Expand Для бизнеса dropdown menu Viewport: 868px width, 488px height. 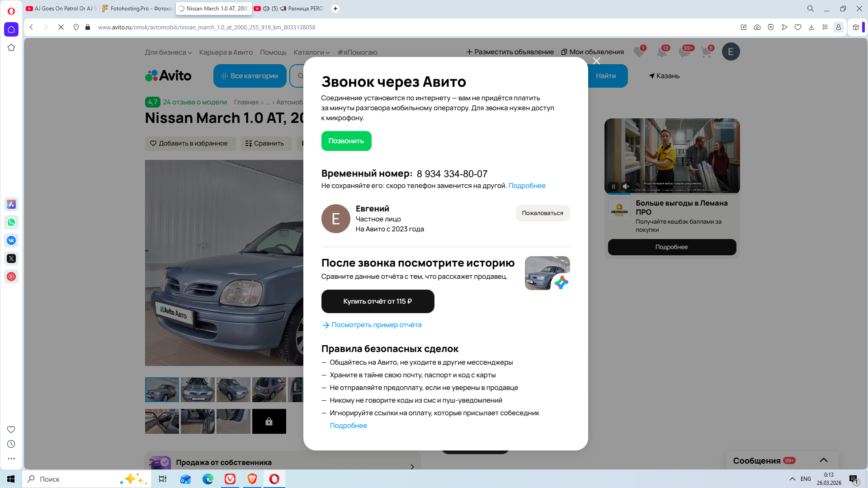[168, 52]
